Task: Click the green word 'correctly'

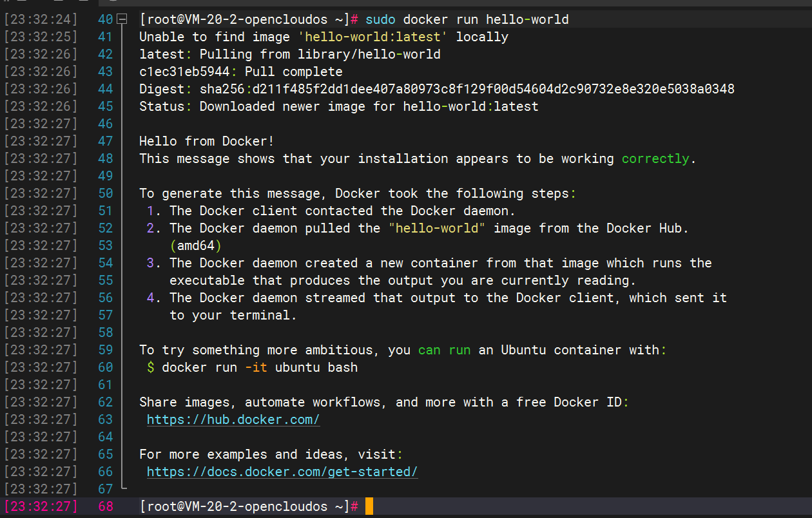Action: pyautogui.click(x=655, y=158)
